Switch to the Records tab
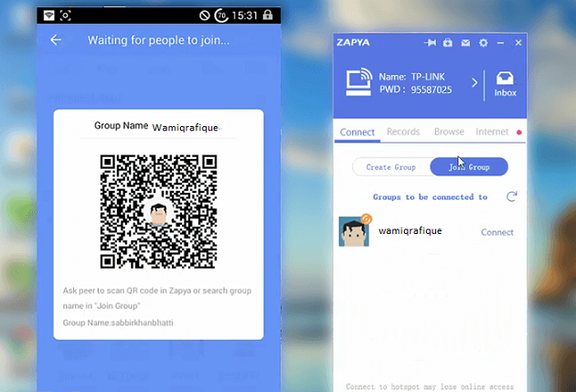This screenshot has width=576, height=392. [403, 132]
